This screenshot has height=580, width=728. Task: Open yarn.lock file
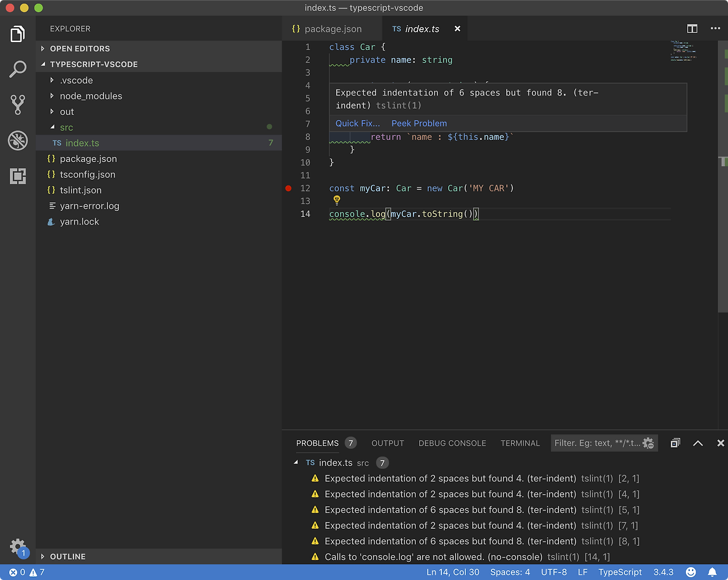pyautogui.click(x=159, y=222)
